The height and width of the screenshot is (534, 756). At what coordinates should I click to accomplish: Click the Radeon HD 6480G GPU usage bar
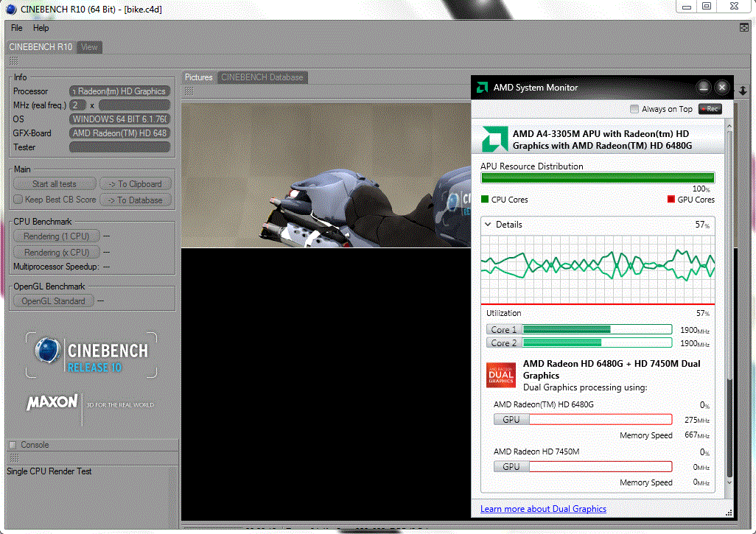[601, 419]
